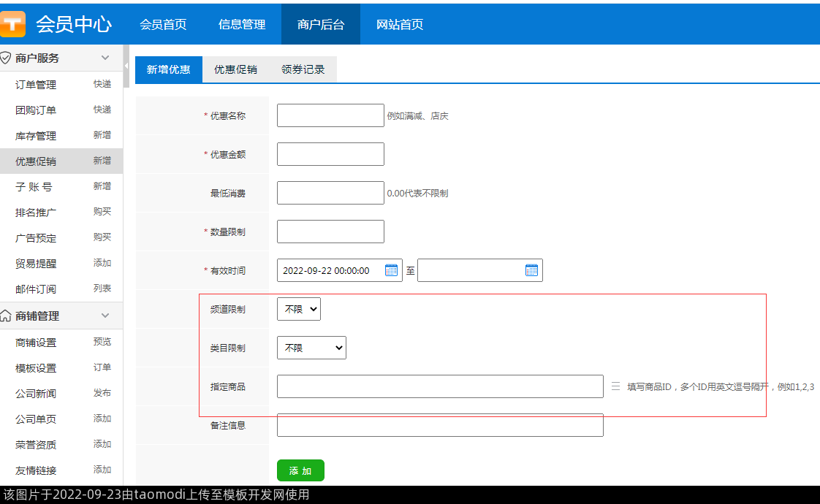
Task: Collapse the 商铺管理 section chevron
Action: coord(105,316)
